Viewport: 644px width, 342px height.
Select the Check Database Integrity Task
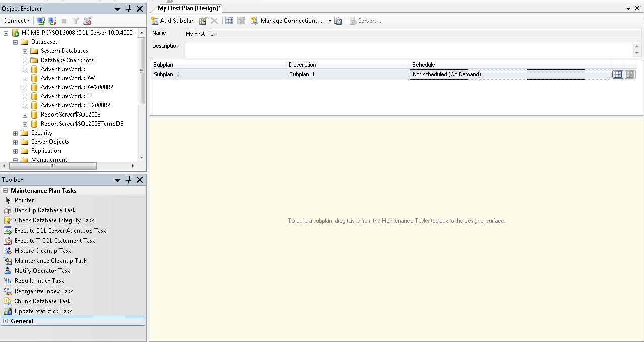53,220
